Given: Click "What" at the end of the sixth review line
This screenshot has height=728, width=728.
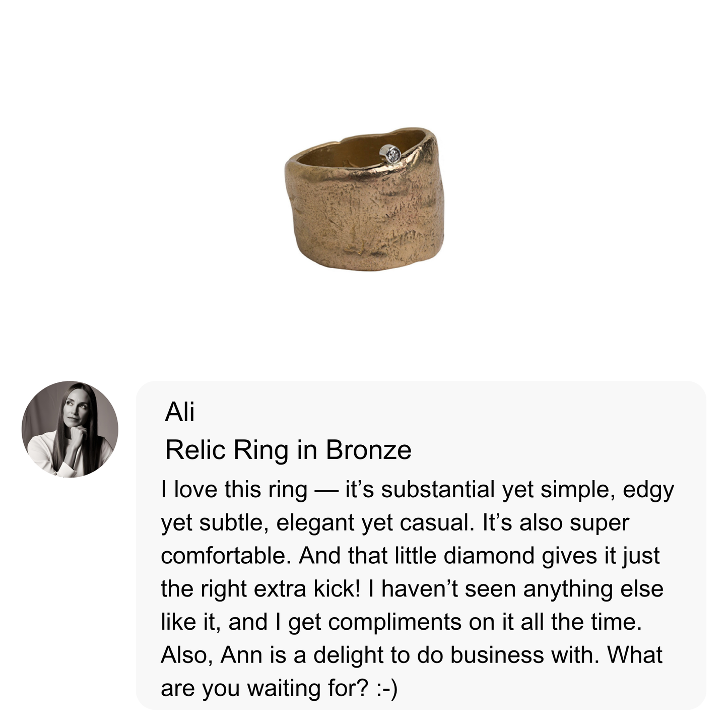Looking at the screenshot, I should coord(634,655).
